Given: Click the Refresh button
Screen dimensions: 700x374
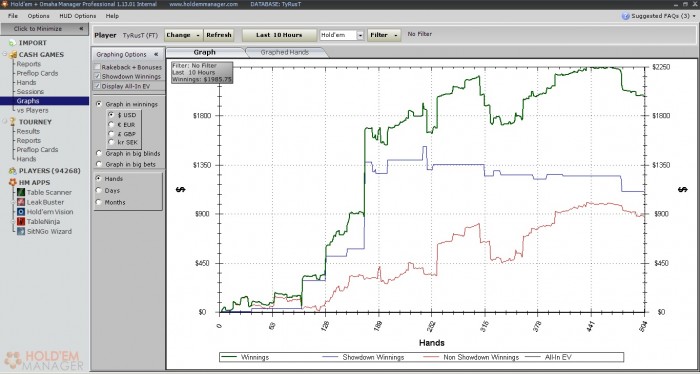Looking at the screenshot, I should pyautogui.click(x=219, y=35).
